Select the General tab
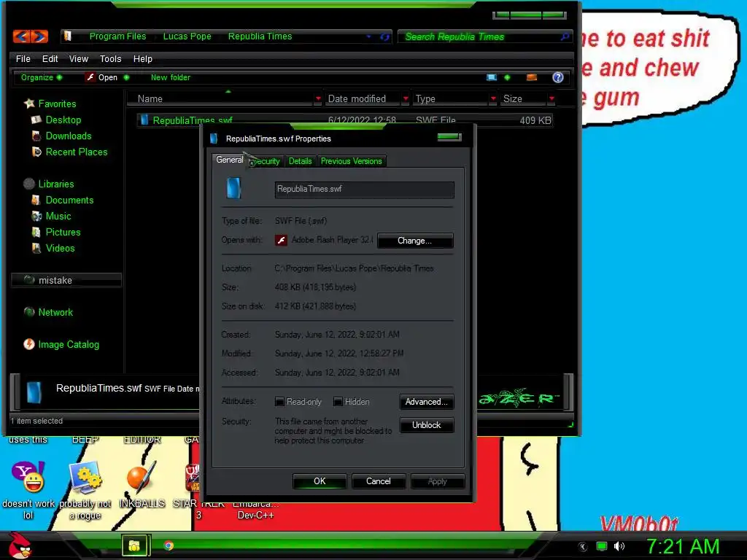The image size is (747, 560). (230, 160)
